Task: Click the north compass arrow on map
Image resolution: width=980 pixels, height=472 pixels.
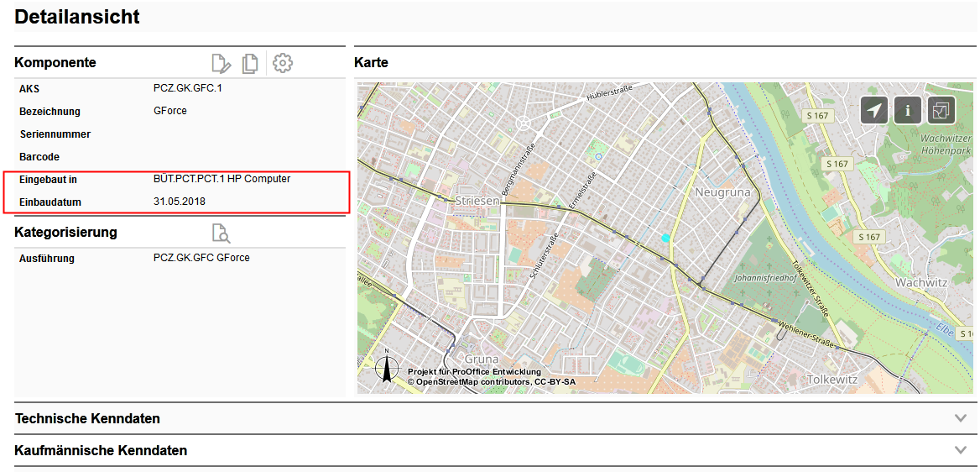Action: coord(387,368)
